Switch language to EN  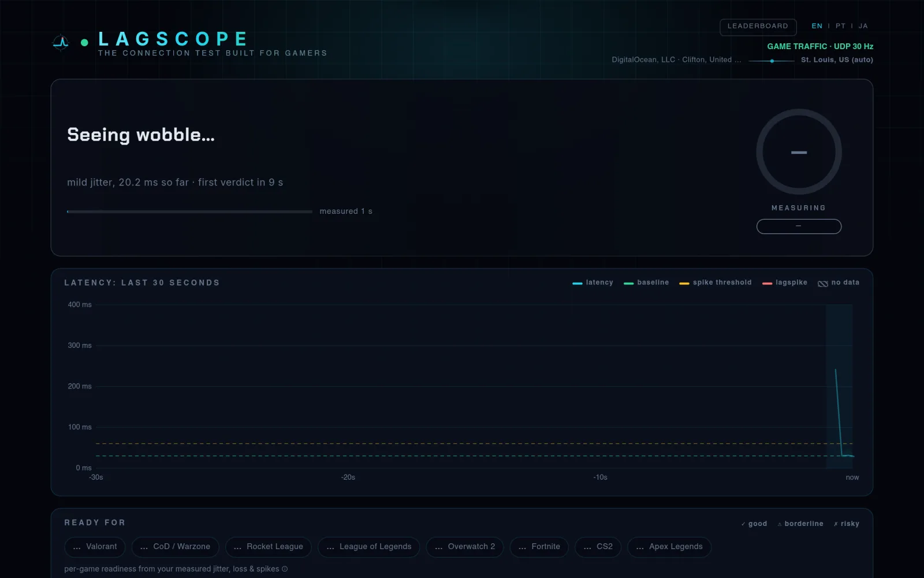(x=817, y=26)
